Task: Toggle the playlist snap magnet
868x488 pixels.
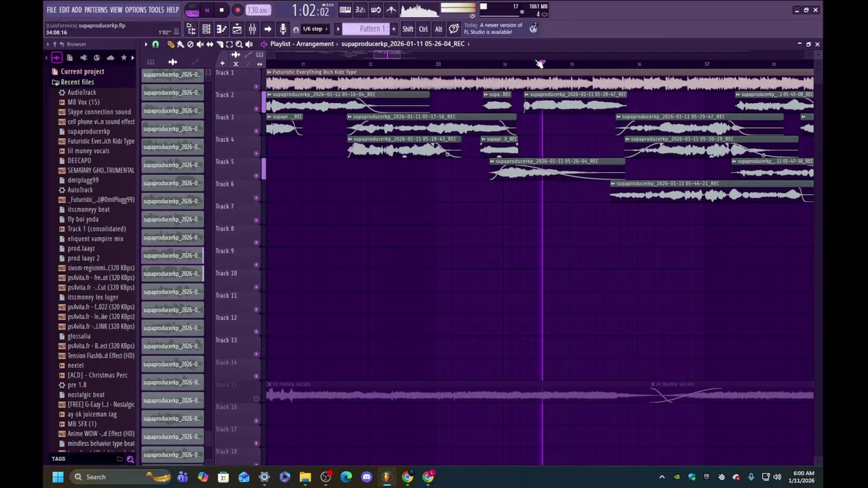Action: pyautogui.click(x=155, y=44)
